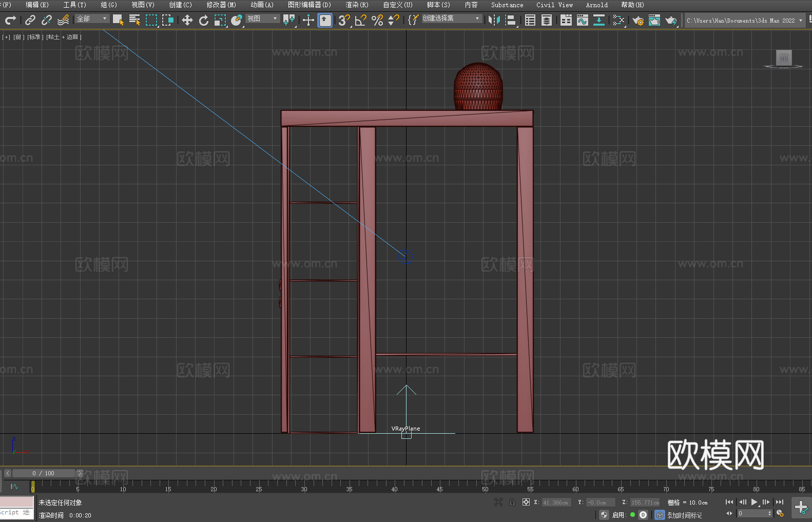Click the Select and Place tool
Viewport: 812px width, 522px height.
coord(237,20)
